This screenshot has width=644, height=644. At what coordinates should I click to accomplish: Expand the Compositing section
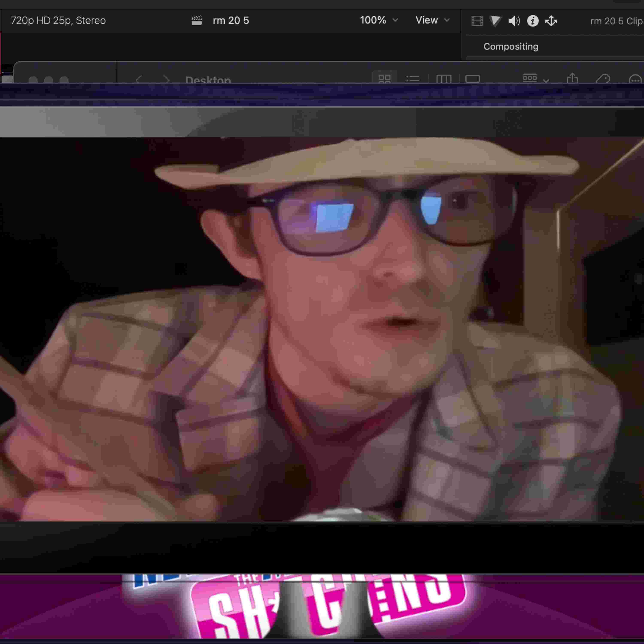511,46
